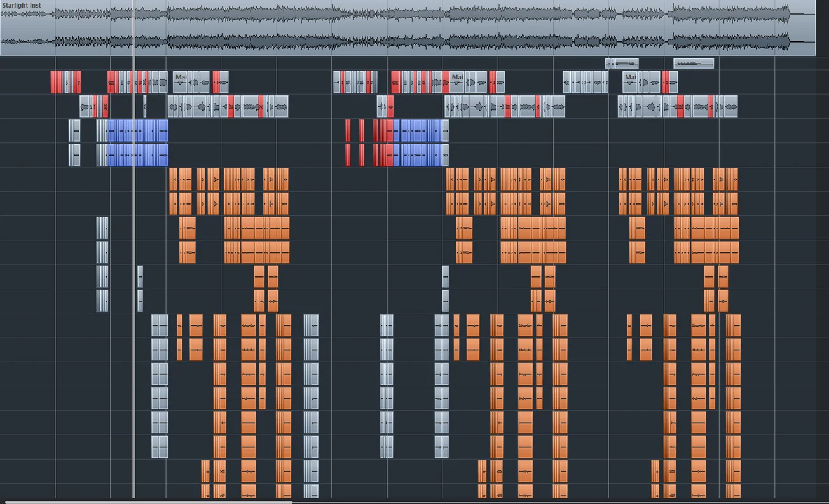Select the rightmost short gray clip on the track above the Mai clips
The height and width of the screenshot is (504, 829).
694,63
